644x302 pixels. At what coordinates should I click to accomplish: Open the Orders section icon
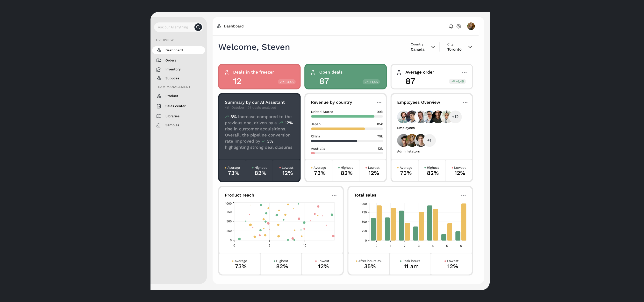pyautogui.click(x=159, y=60)
